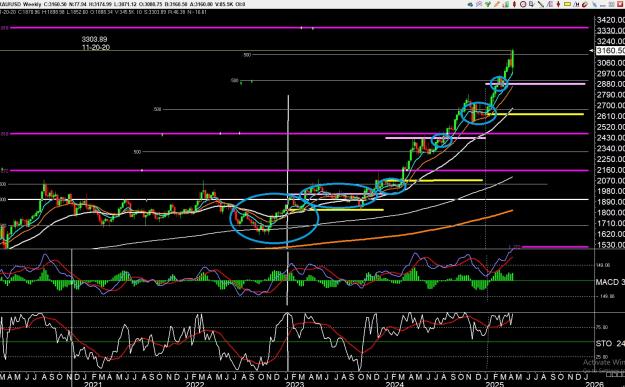Click the 2026 year label on time axis
625x387 pixels.
point(595,384)
